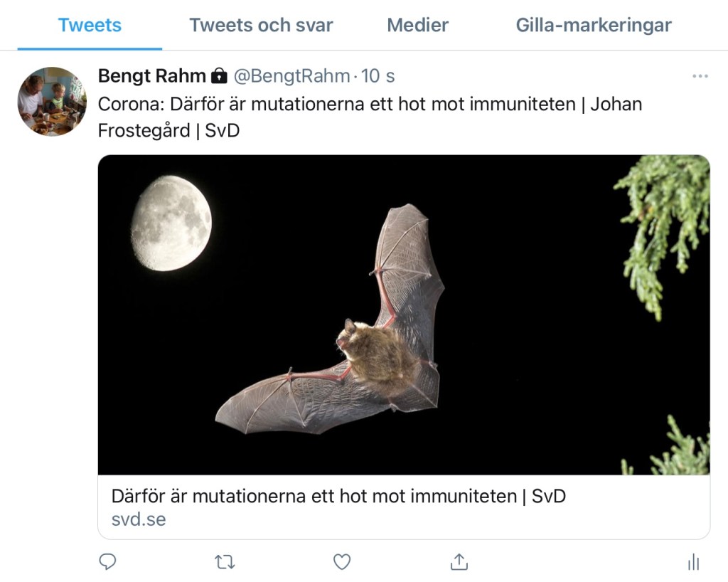View tweet analytics bar chart icon
The image size is (728, 582).
pyautogui.click(x=694, y=563)
